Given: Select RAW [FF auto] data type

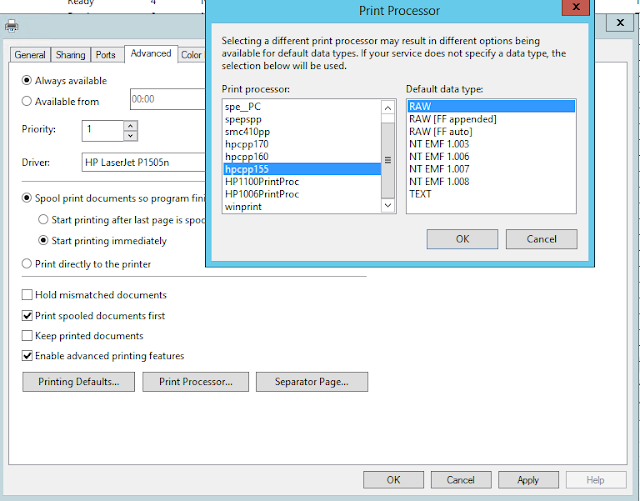Looking at the screenshot, I should click(491, 131).
